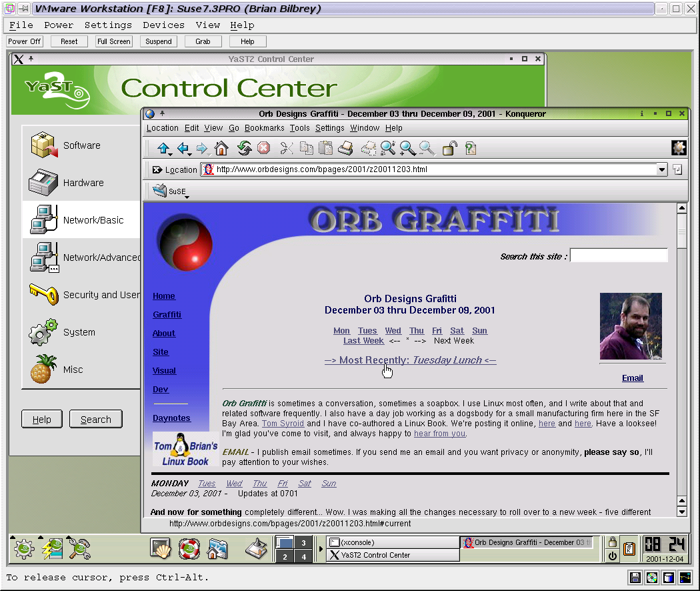The height and width of the screenshot is (591, 700).
Task: Open the Devices menu in VMware
Action: click(x=163, y=25)
